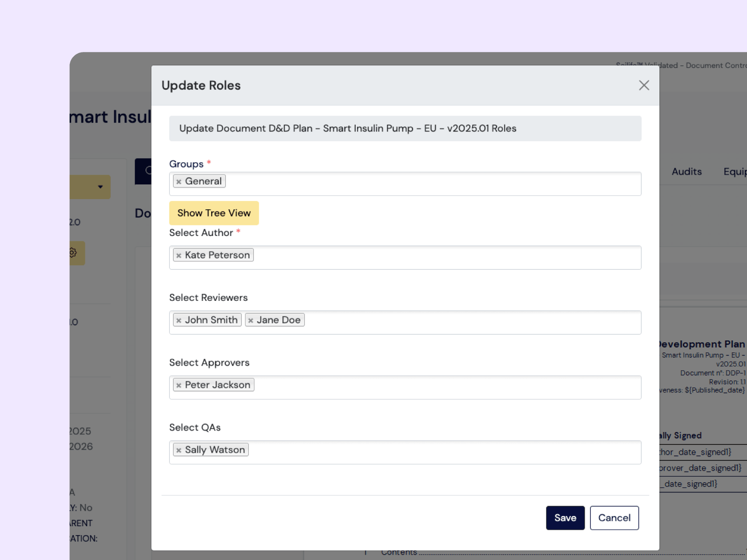
Task: Close the Update Roles dialog
Action: 644,85
